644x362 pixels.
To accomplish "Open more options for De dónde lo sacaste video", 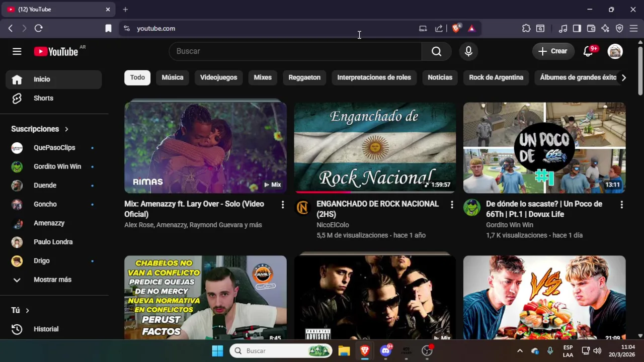I will [621, 205].
